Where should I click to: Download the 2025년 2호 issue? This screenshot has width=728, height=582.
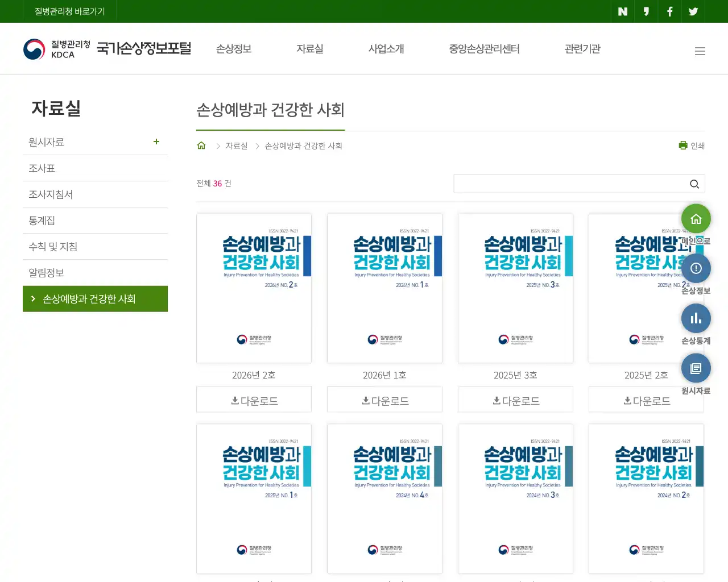coord(646,400)
